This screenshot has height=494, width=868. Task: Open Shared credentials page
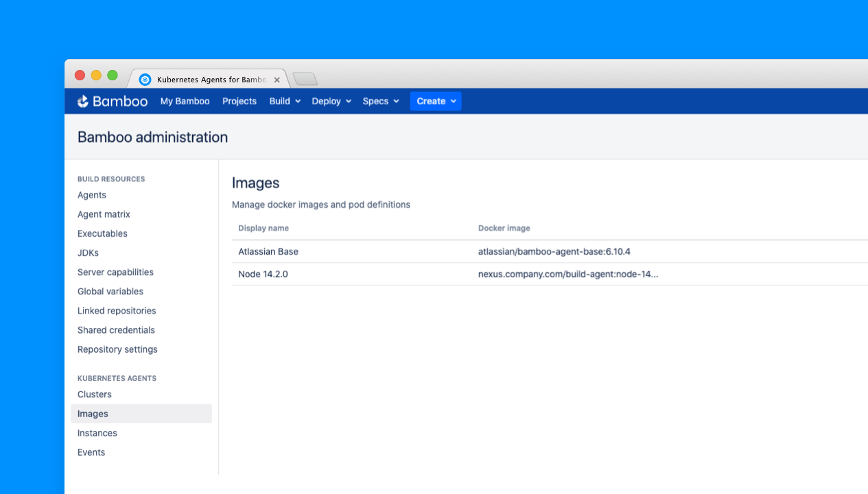click(x=116, y=329)
